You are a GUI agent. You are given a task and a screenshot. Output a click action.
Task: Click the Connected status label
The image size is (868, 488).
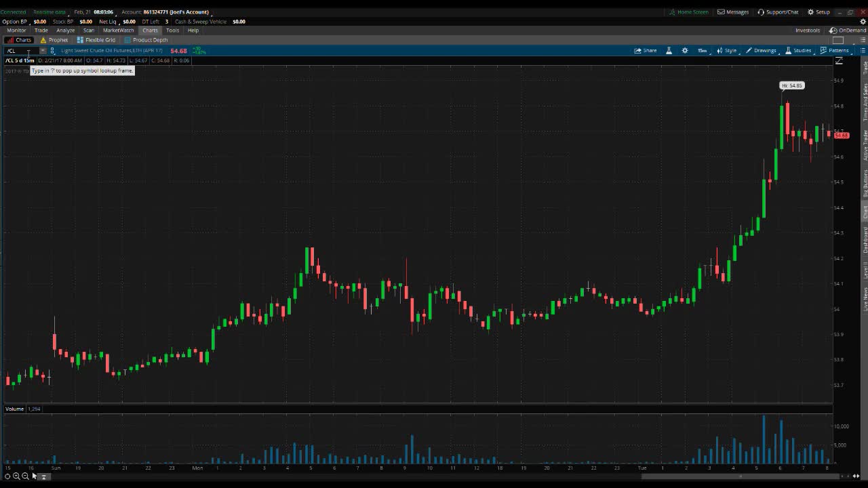coord(13,12)
